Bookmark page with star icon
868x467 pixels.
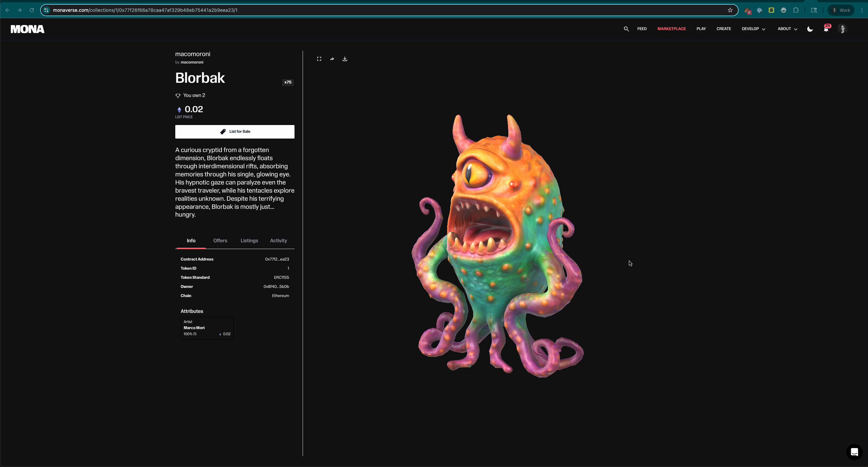click(x=730, y=10)
